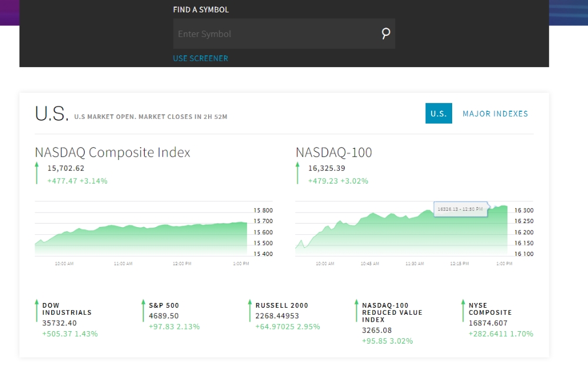The height and width of the screenshot is (383, 588).
Task: Click the up arrow beside DOW INDUSTRIALS
Action: [x=36, y=311]
